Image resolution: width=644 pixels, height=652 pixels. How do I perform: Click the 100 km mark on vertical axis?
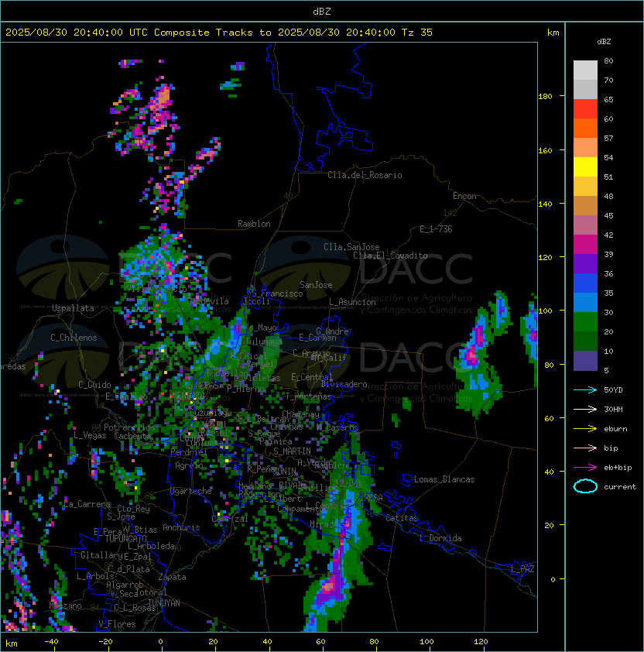pyautogui.click(x=545, y=311)
